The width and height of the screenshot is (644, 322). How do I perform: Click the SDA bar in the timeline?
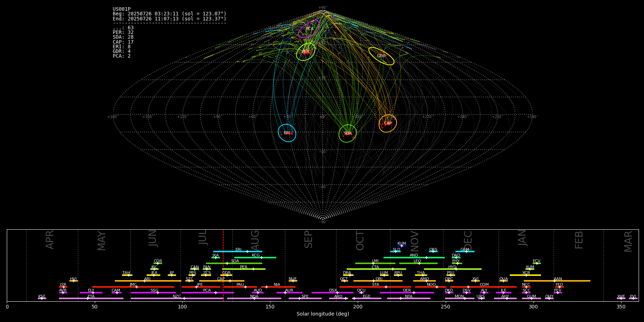pos(234,263)
